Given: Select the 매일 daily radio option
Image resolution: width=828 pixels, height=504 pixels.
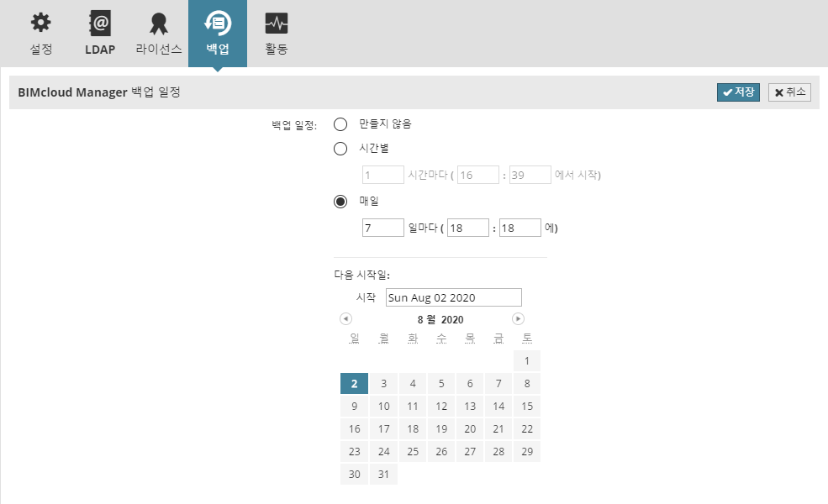Looking at the screenshot, I should (x=340, y=201).
